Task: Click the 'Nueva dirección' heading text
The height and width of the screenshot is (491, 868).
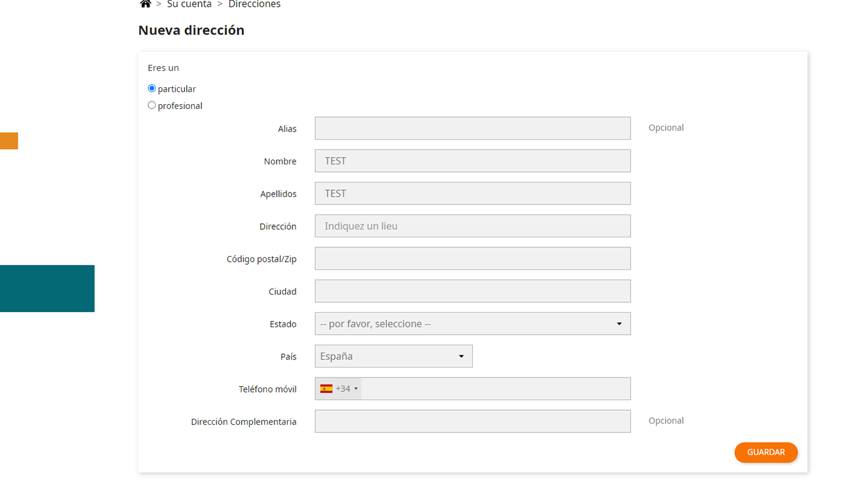Action: [191, 30]
